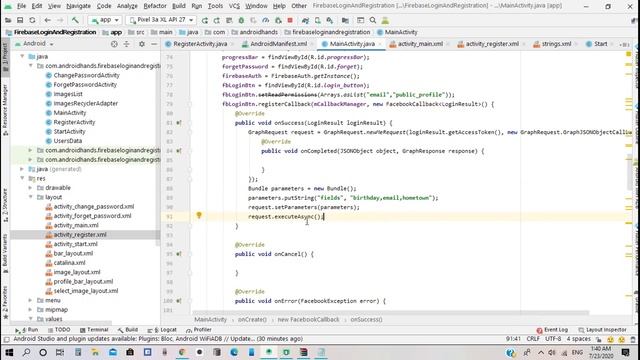
Task: Open the app run configuration dropdown
Action: pos(104,20)
